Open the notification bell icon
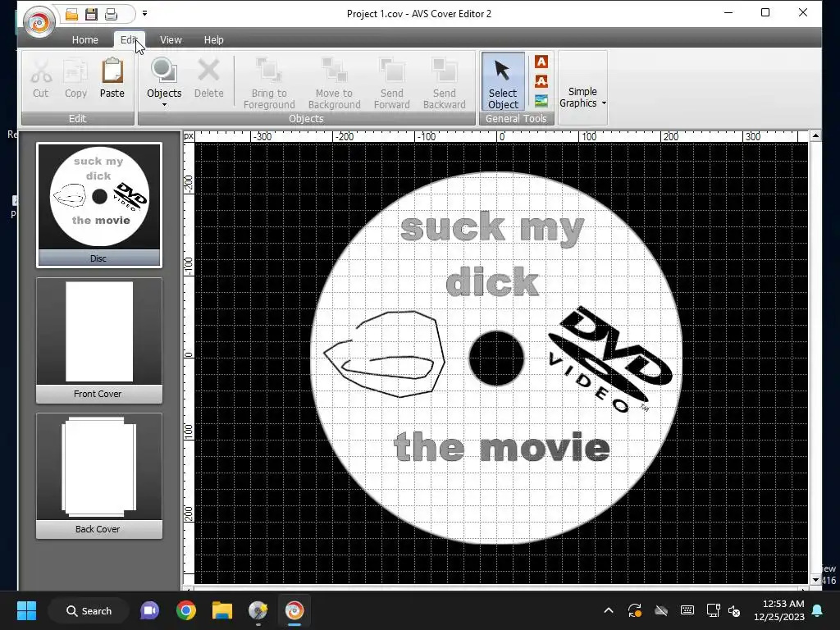Image resolution: width=840 pixels, height=630 pixels. (818, 610)
